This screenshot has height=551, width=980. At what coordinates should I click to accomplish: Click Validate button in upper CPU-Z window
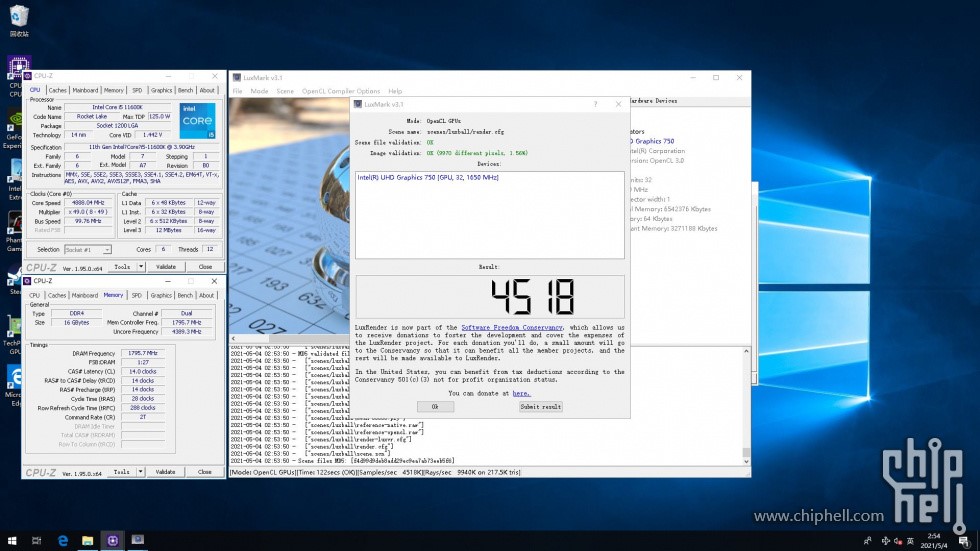pyautogui.click(x=166, y=267)
